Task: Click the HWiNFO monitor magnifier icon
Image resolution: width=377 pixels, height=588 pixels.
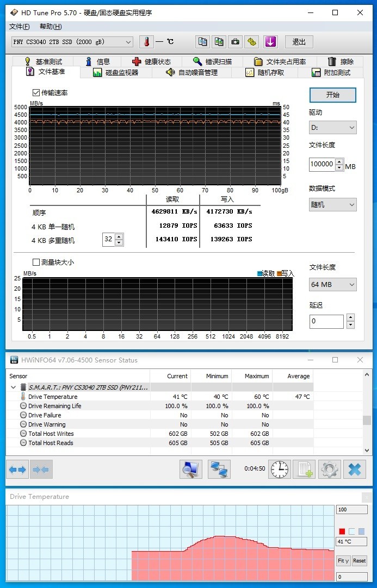Action: 191,469
